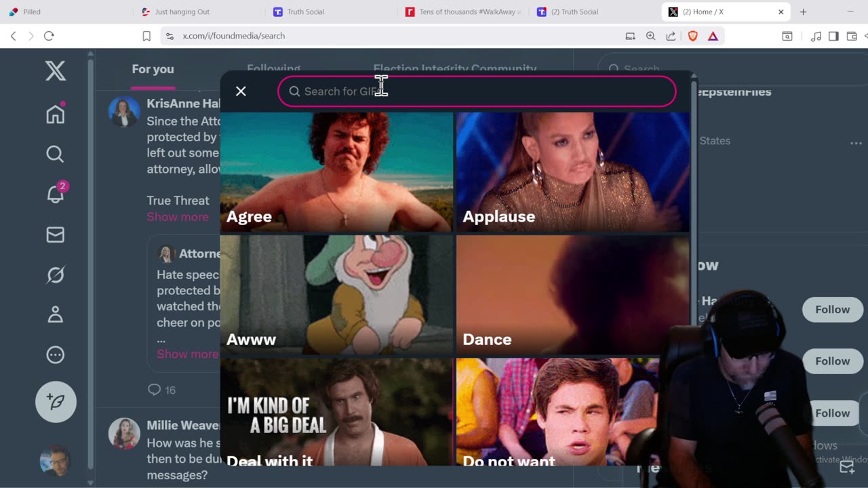The height and width of the screenshot is (488, 868).
Task: Close the (2) Home / X tab
Action: click(x=781, y=12)
